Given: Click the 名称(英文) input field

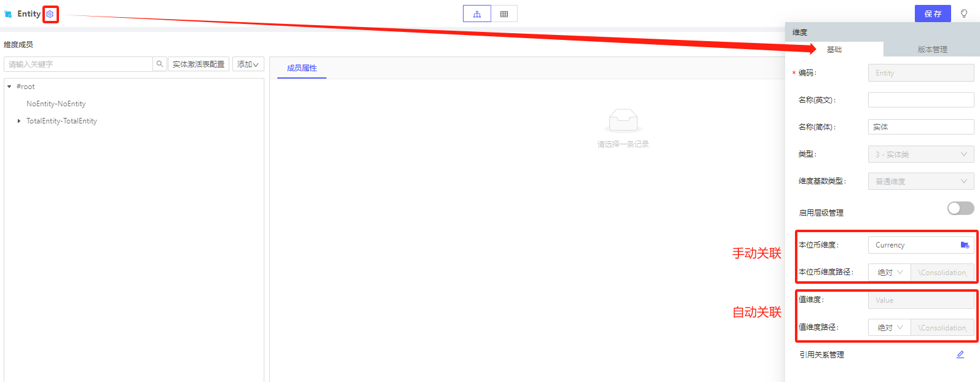Looking at the screenshot, I should click(920, 100).
